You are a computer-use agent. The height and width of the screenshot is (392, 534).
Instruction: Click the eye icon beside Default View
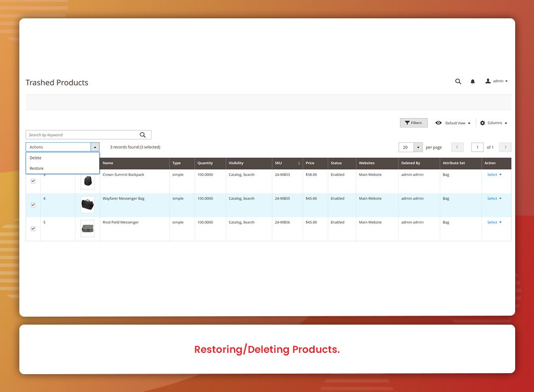438,122
